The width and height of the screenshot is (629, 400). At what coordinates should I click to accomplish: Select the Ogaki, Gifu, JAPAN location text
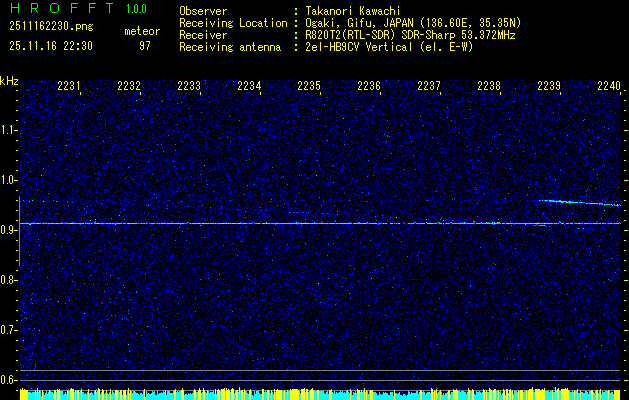pos(413,23)
